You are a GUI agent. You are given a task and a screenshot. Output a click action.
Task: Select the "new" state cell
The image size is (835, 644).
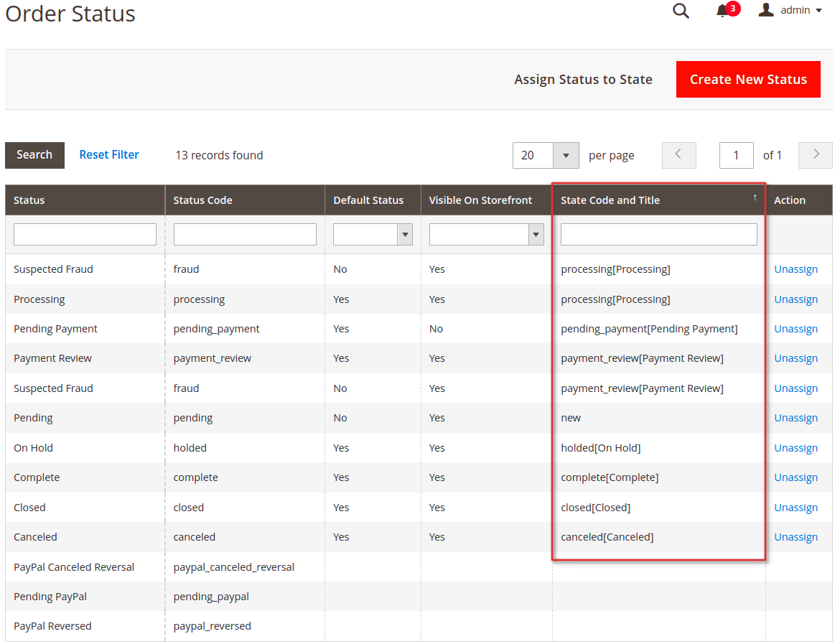coord(571,418)
